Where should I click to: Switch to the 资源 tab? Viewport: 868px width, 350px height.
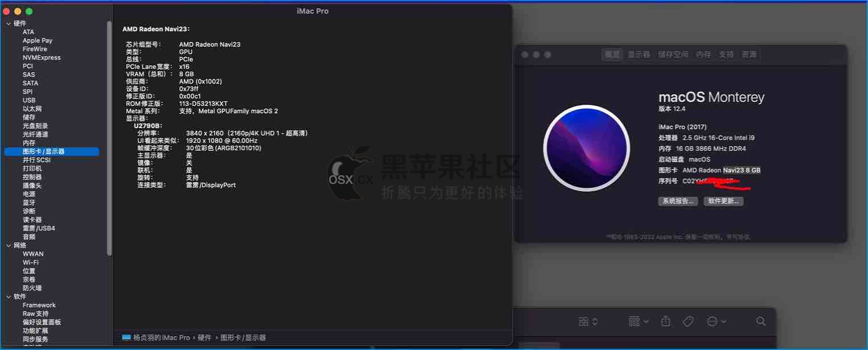749,55
